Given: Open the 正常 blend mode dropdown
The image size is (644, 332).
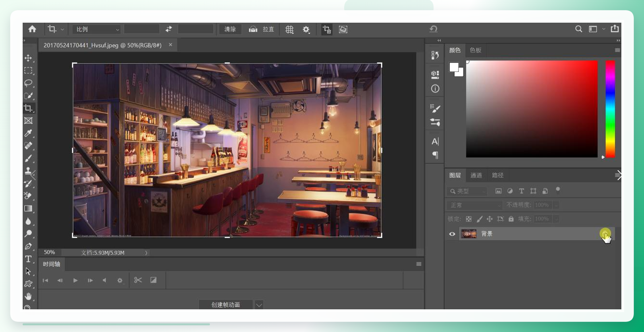Looking at the screenshot, I should coord(475,205).
